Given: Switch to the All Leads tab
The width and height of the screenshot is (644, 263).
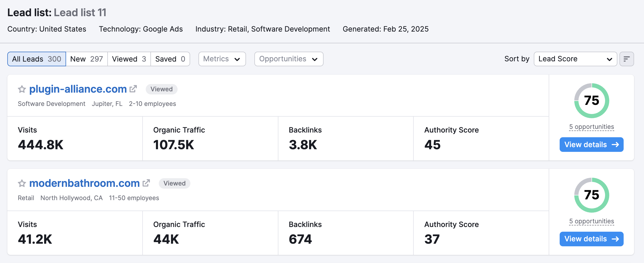Looking at the screenshot, I should click(37, 59).
